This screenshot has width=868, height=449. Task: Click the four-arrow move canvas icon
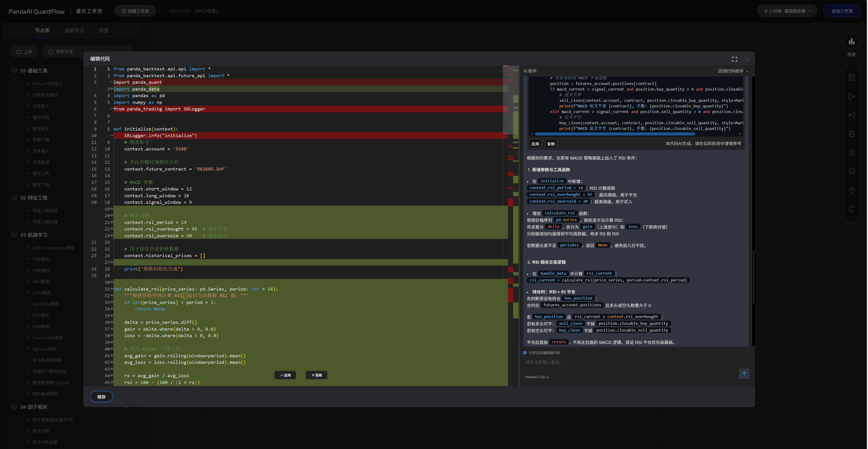(851, 190)
